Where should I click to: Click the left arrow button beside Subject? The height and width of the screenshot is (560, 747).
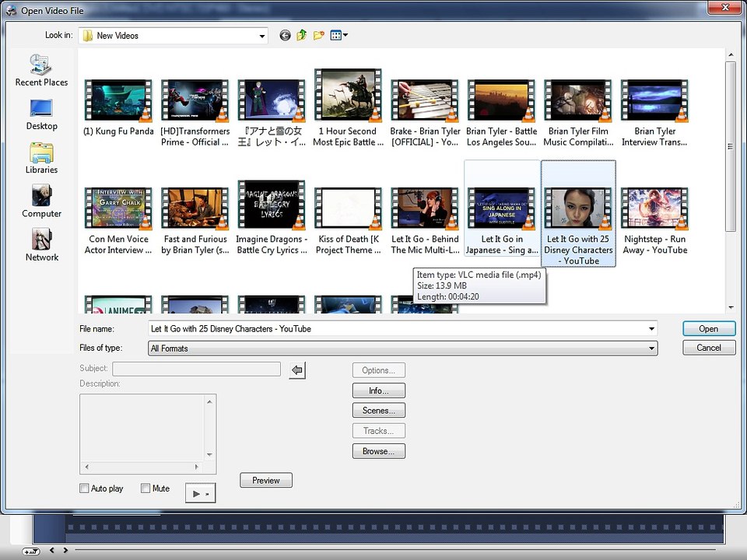(x=297, y=370)
